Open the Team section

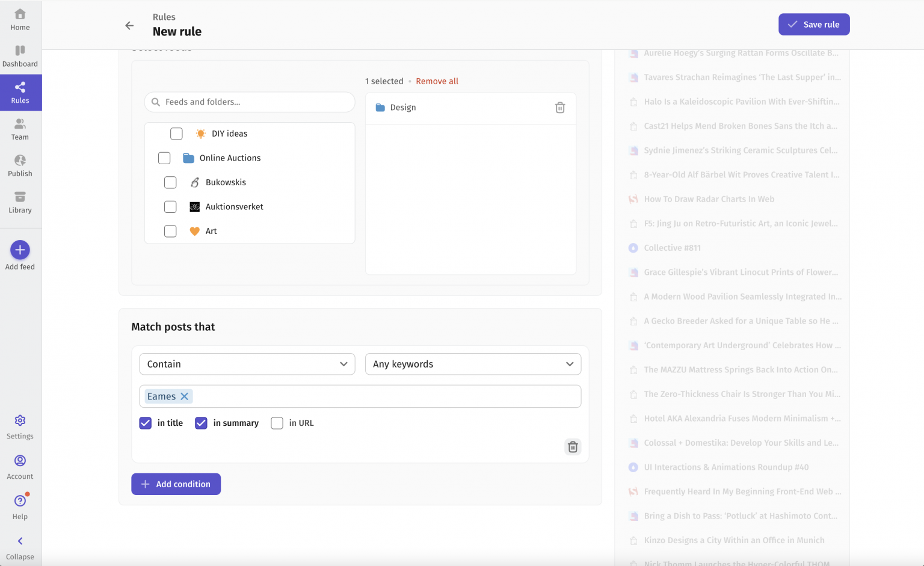tap(20, 128)
